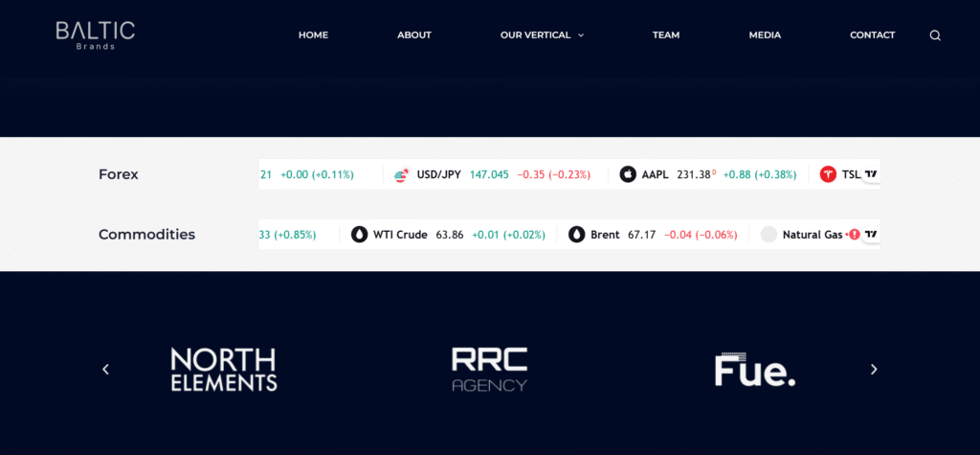
Task: Open the Home menu item
Action: [313, 35]
